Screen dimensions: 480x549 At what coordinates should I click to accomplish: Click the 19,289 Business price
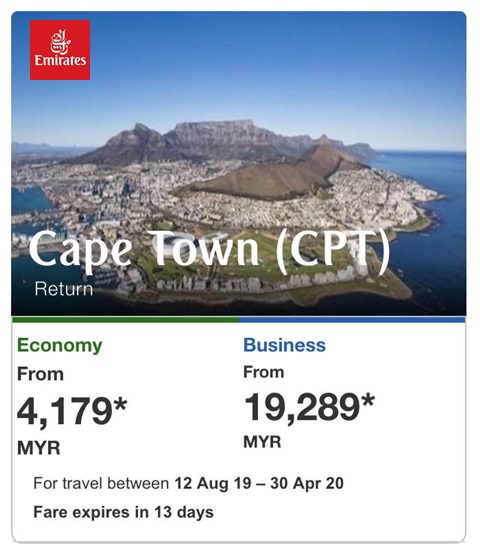pyautogui.click(x=302, y=407)
